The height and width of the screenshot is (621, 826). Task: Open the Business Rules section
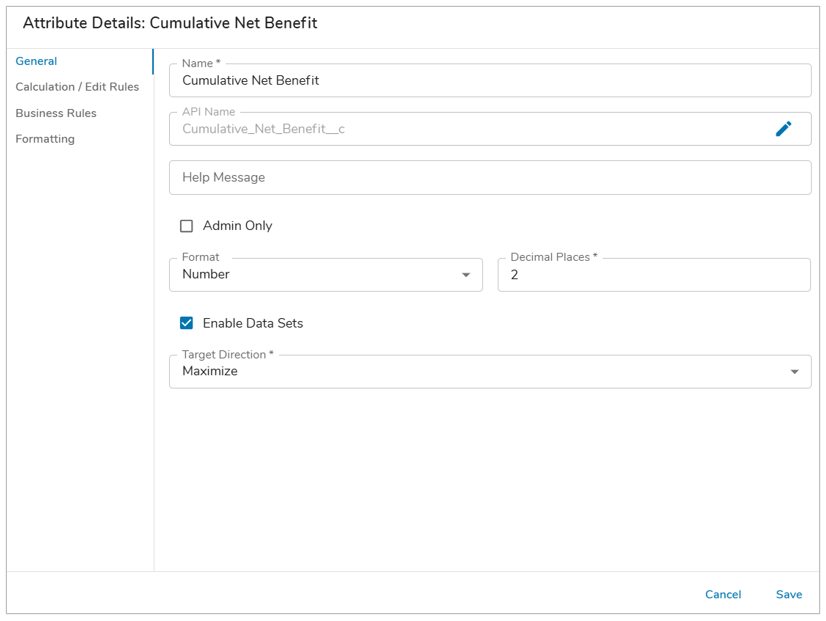(x=56, y=113)
